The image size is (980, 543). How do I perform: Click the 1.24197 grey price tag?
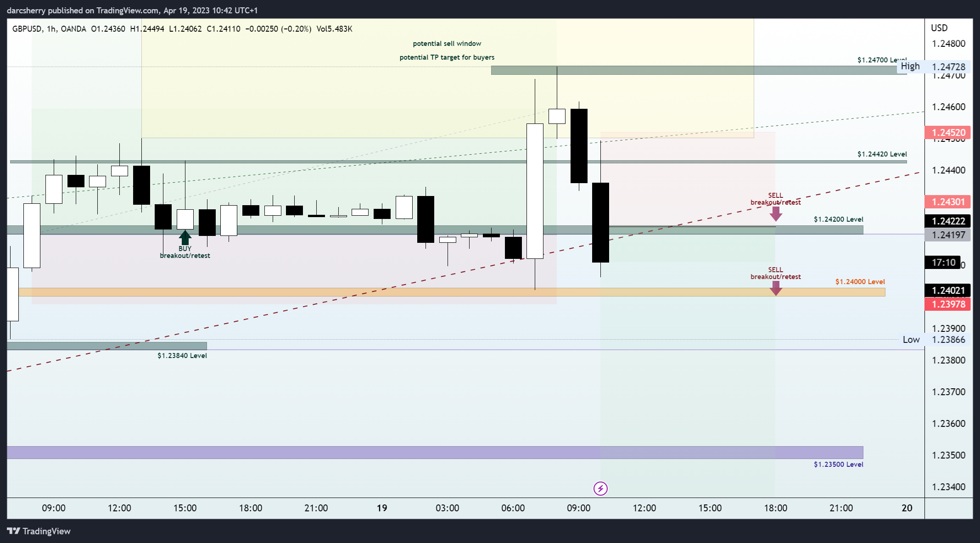(x=948, y=235)
